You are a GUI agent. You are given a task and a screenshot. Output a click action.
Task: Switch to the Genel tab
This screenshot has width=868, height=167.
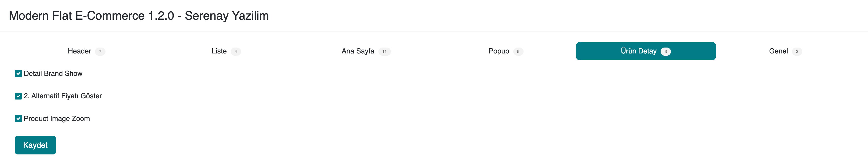point(778,51)
